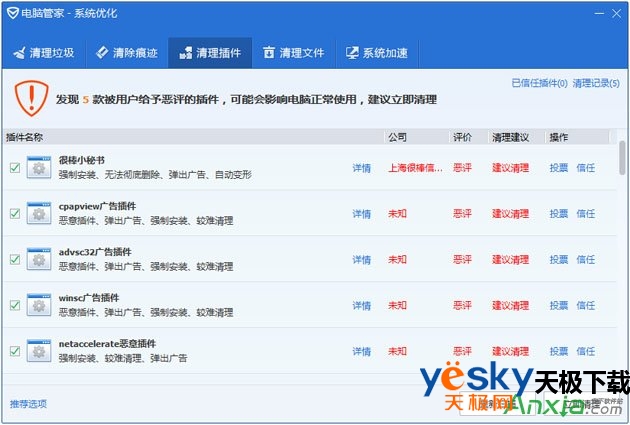Uncheck the advsc32广告插件 checkbox
This screenshot has height=425, width=630.
tap(15, 259)
